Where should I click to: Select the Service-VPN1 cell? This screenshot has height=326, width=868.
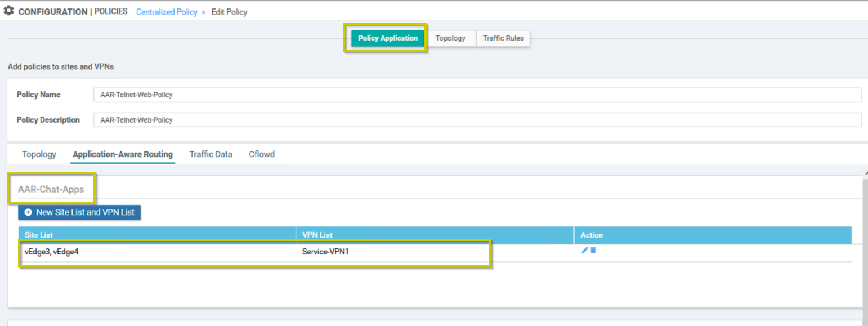[x=435, y=252]
